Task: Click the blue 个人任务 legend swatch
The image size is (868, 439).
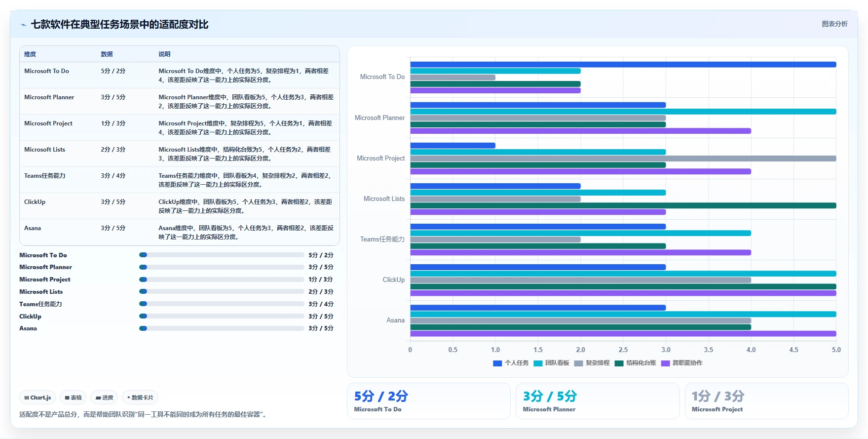Action: pos(497,363)
